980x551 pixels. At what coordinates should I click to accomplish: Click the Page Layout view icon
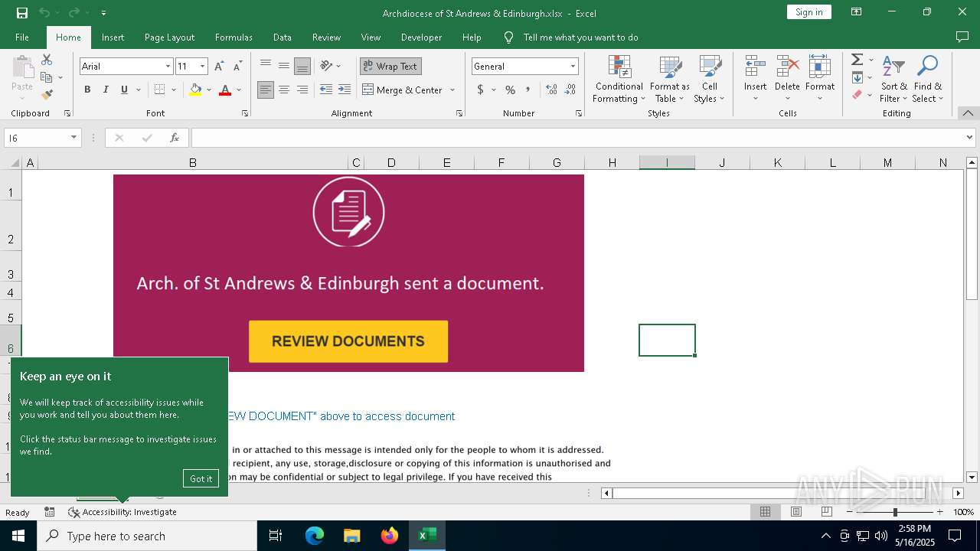tap(795, 512)
